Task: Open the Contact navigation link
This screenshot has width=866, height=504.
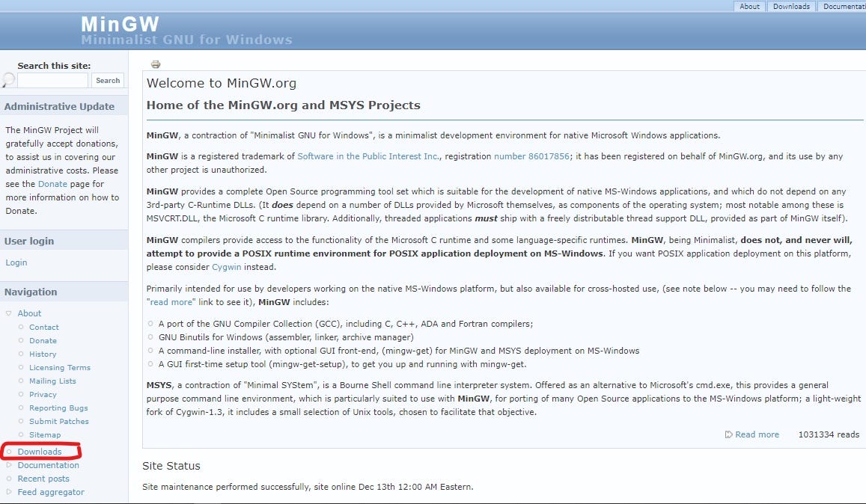Action: [x=43, y=328]
